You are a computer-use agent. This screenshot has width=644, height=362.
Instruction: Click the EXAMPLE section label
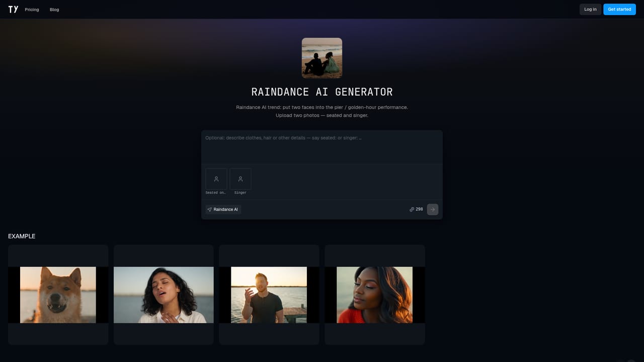pyautogui.click(x=22, y=236)
